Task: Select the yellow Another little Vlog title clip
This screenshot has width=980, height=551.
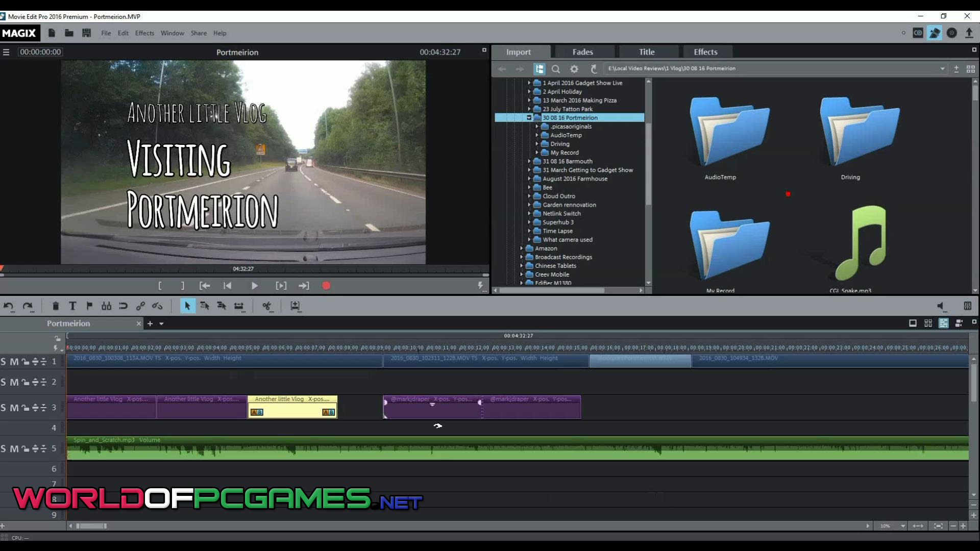Action: pyautogui.click(x=292, y=407)
